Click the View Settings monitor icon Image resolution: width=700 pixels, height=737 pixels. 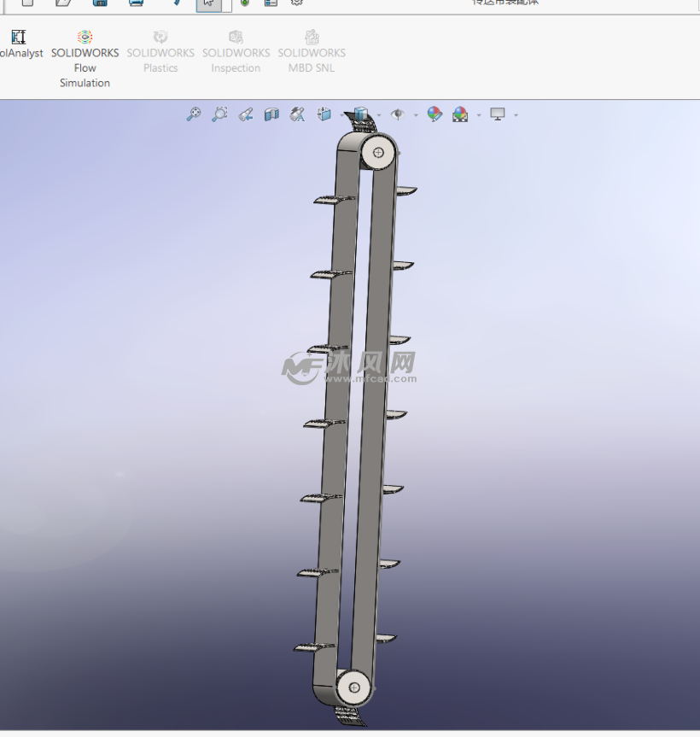coord(498,114)
